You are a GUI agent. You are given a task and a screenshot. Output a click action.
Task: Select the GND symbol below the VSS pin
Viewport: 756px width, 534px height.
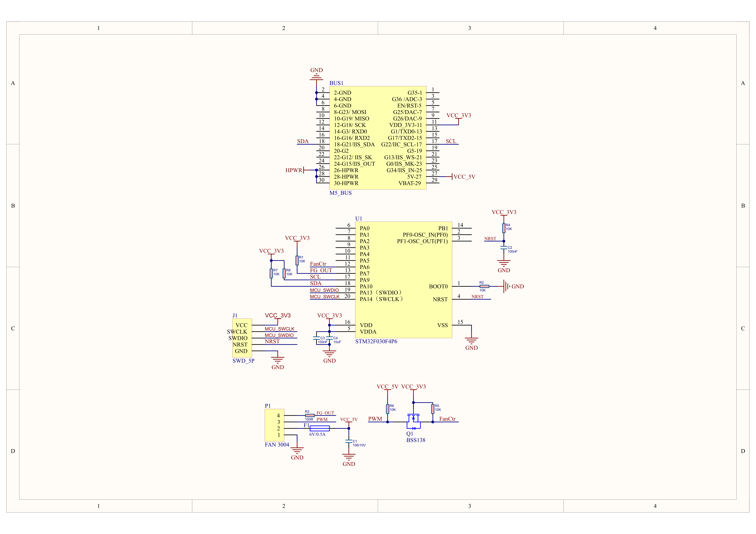coord(471,341)
